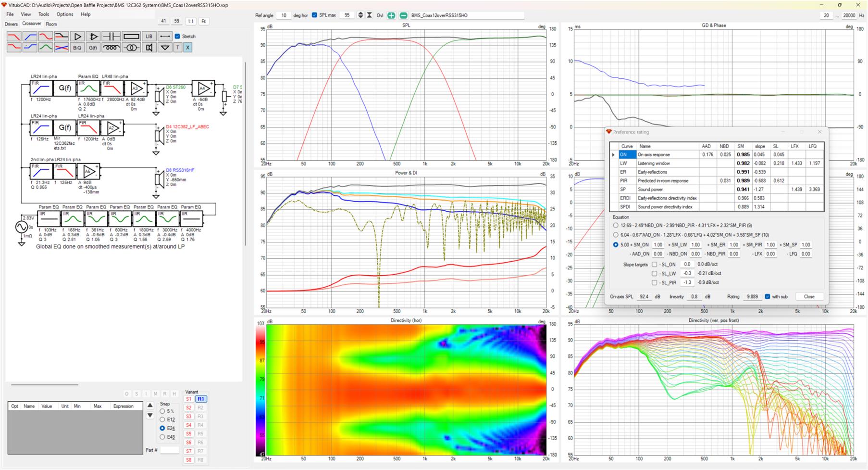Switch to the Room tab
This screenshot has height=470, width=868.
click(x=51, y=24)
